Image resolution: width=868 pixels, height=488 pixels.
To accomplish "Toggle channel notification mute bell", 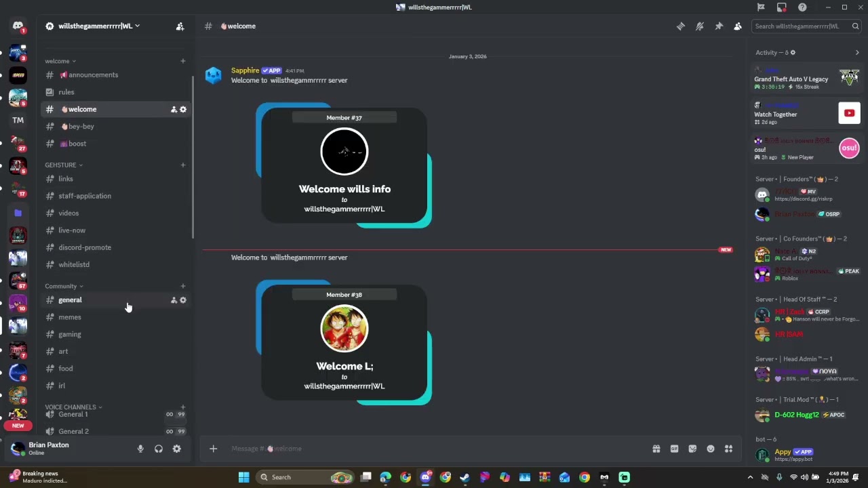I will click(x=699, y=26).
